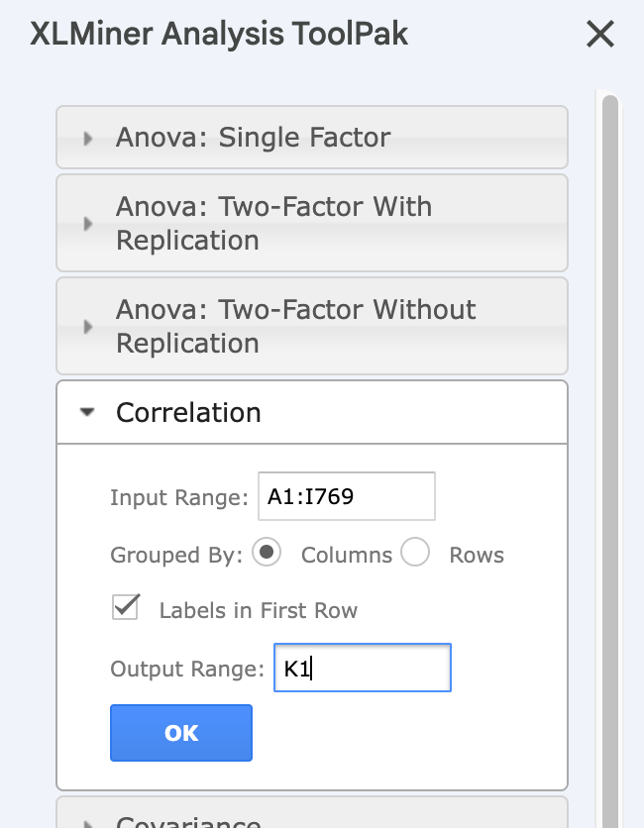
Task: Click the Labels in First Row label
Action: point(259,610)
